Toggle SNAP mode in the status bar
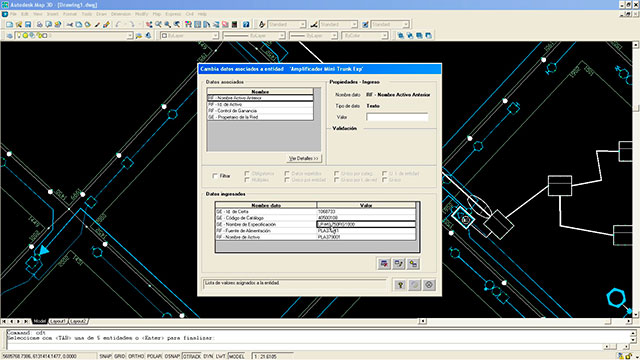Viewport: 640px width, 360px height. pyautogui.click(x=105, y=356)
